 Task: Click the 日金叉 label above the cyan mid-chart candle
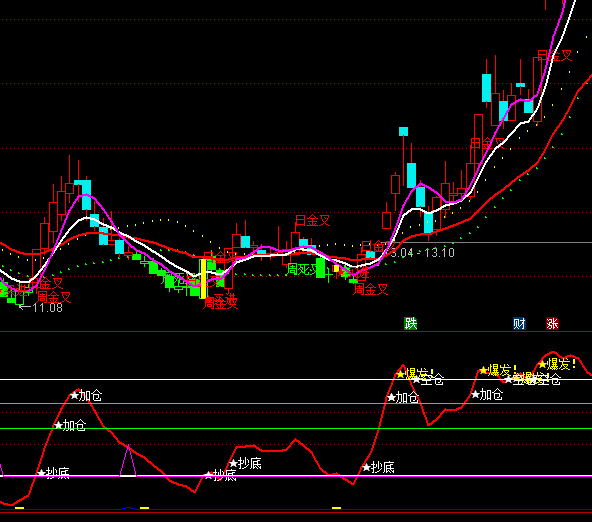(x=313, y=220)
